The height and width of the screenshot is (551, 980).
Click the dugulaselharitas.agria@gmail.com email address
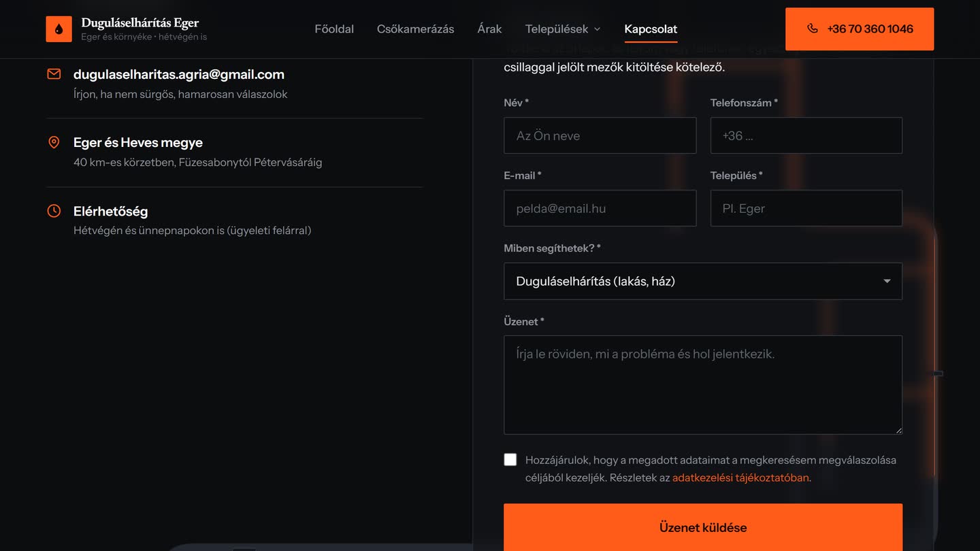179,74
